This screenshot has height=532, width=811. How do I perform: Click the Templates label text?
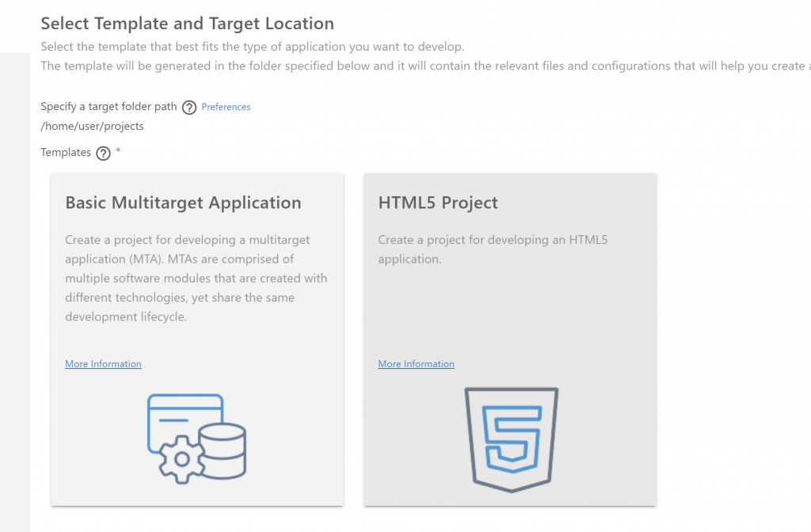(66, 153)
